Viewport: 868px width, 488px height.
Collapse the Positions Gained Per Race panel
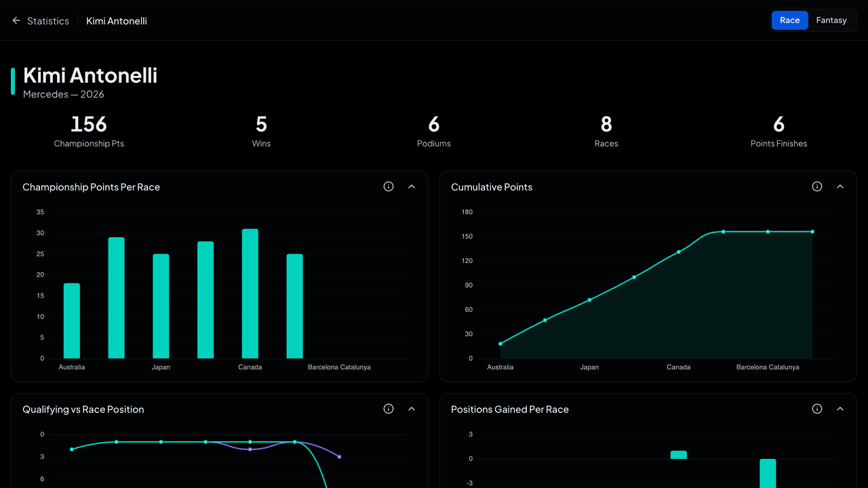click(840, 409)
